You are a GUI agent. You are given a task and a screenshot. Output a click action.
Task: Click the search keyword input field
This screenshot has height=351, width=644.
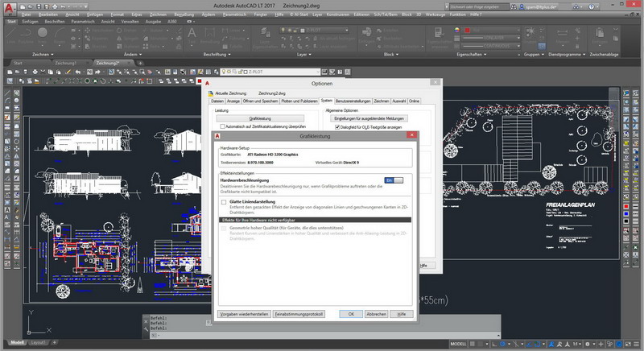479,6
